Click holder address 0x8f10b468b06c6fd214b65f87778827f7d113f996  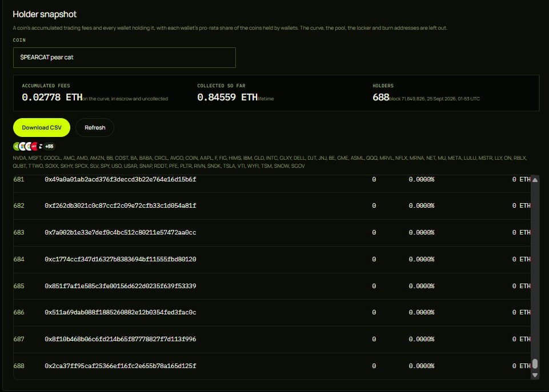(121, 339)
